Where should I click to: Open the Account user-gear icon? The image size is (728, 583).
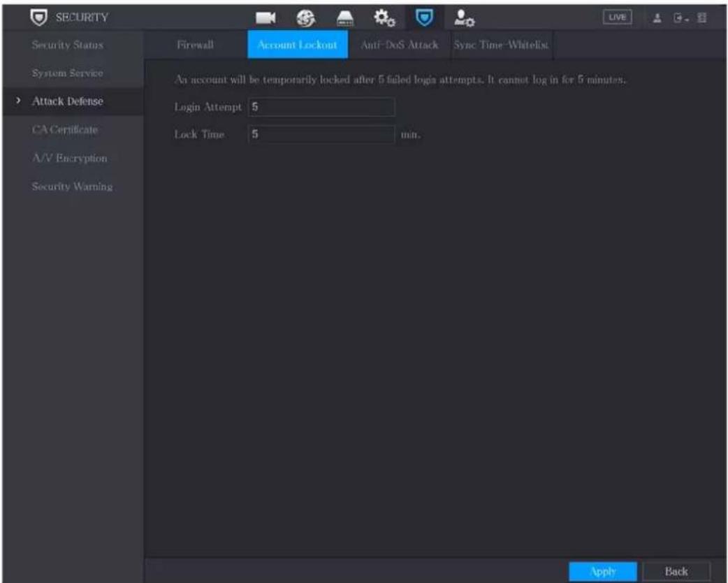[x=464, y=19]
